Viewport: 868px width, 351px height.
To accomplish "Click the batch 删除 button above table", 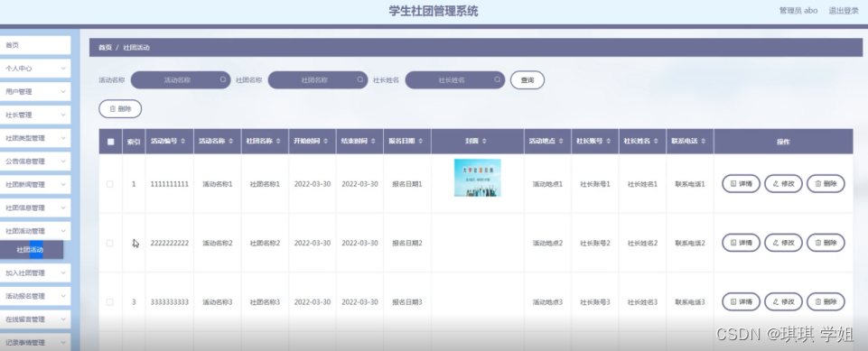I will click(120, 109).
